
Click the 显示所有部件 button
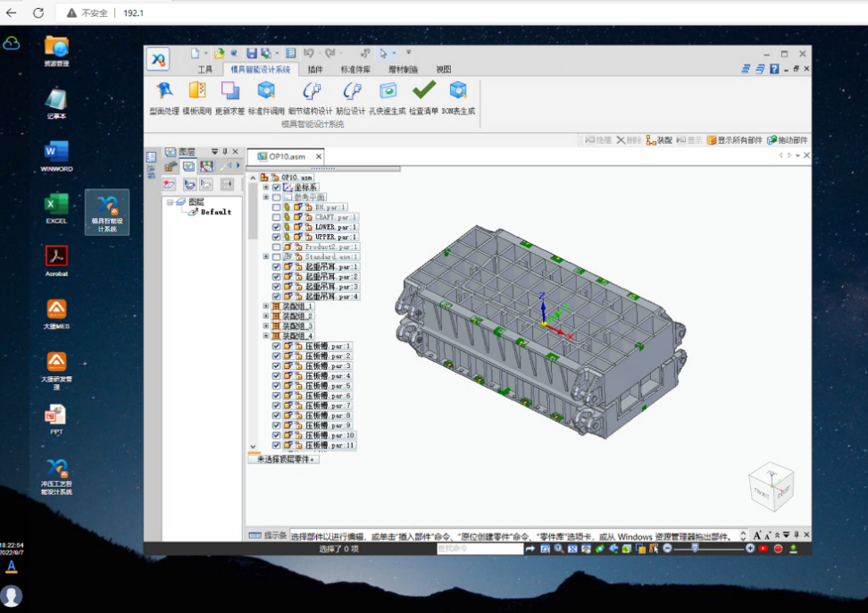(x=735, y=140)
